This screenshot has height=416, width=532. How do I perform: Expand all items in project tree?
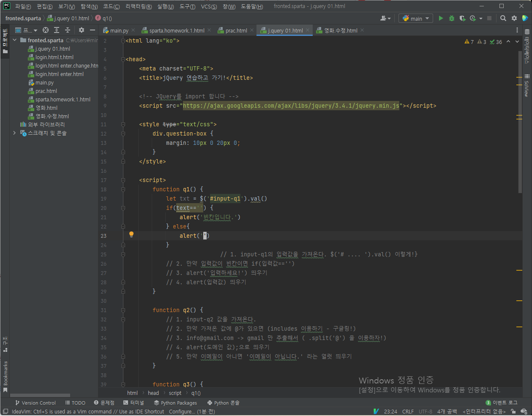pyautogui.click(x=57, y=30)
